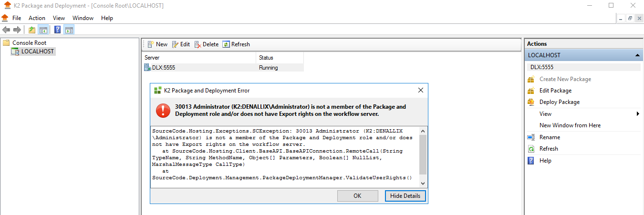
Task: Click New server toolbar button
Action: pyautogui.click(x=157, y=44)
